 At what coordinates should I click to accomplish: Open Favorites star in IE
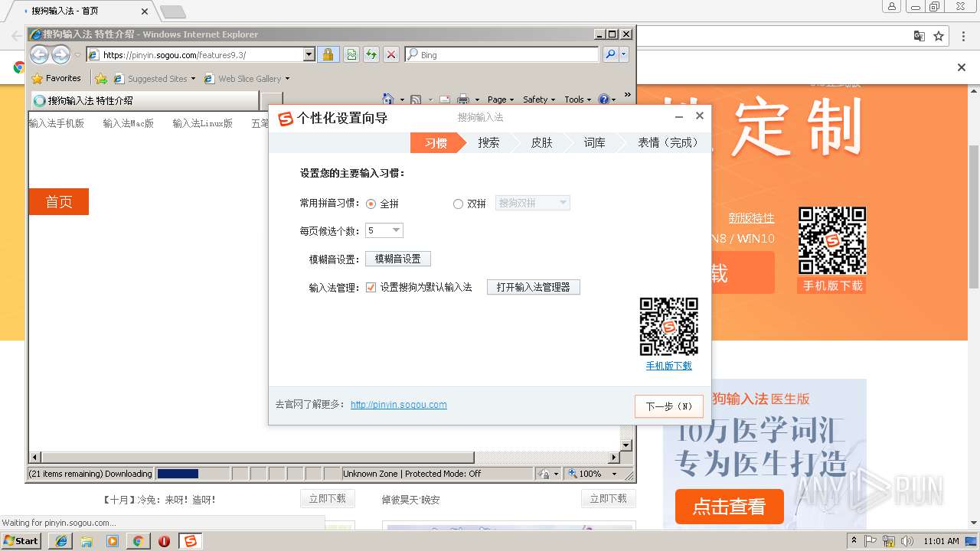56,78
